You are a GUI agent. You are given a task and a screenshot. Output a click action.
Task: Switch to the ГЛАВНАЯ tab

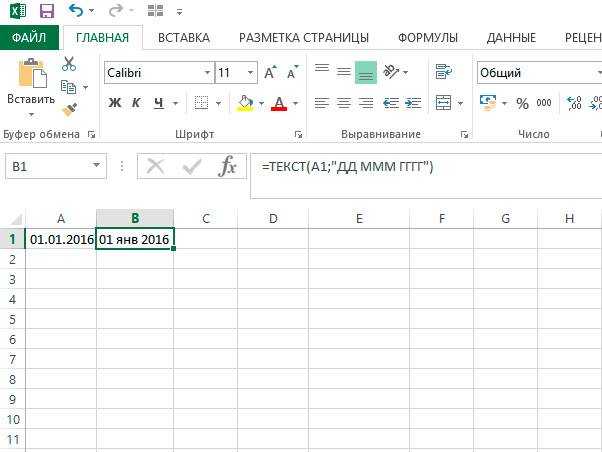pos(103,38)
